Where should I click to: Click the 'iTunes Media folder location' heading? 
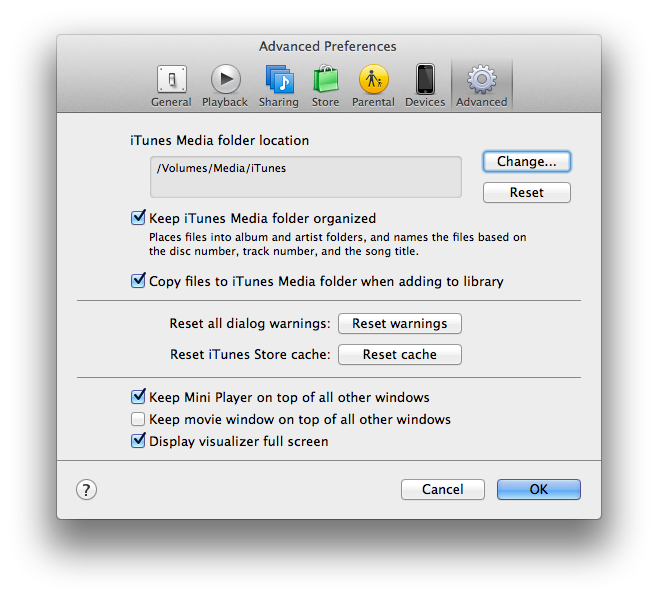pyautogui.click(x=219, y=140)
